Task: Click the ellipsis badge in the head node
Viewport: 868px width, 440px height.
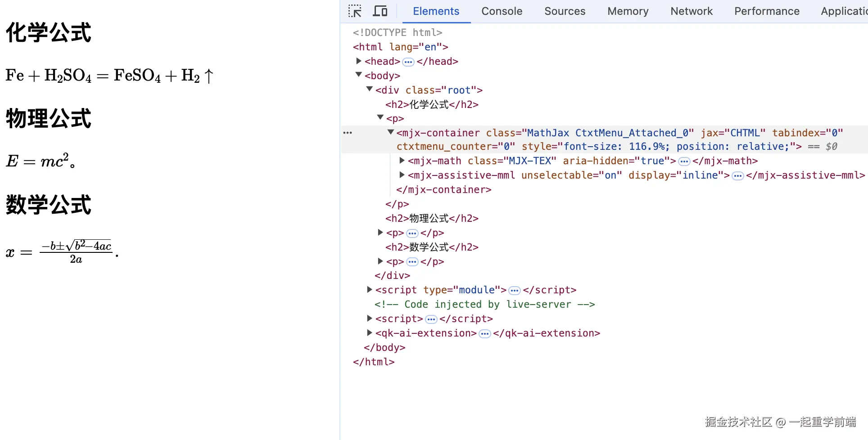Action: tap(408, 62)
